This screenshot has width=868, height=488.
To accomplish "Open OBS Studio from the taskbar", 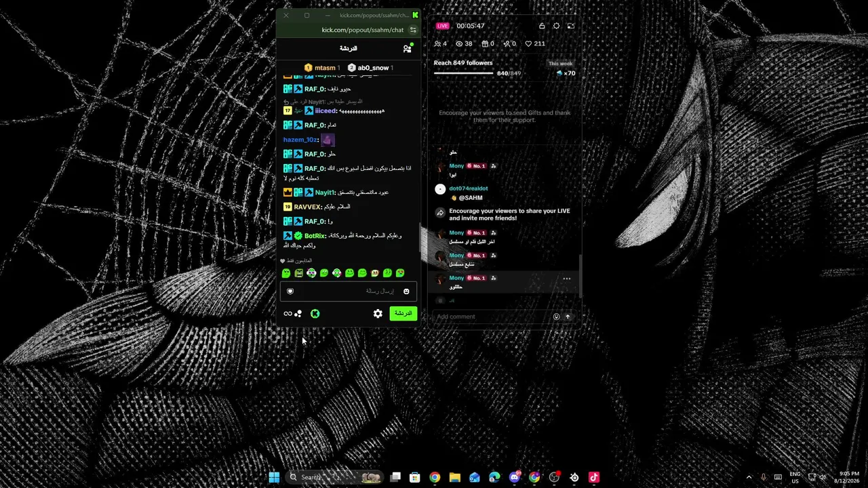I will coord(555,477).
